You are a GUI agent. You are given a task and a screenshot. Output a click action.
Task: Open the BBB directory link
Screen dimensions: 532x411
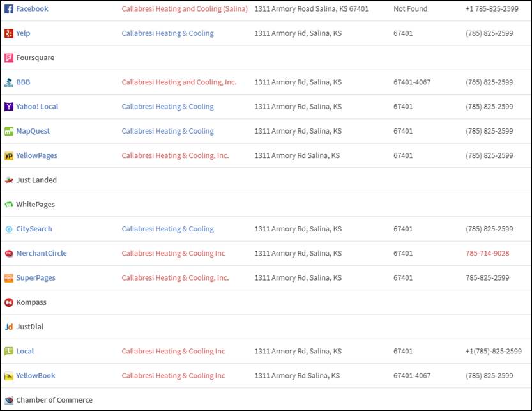tap(23, 82)
